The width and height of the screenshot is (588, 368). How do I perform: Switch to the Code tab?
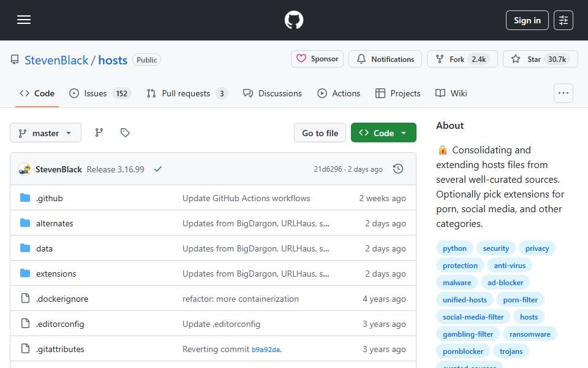pyautogui.click(x=37, y=93)
